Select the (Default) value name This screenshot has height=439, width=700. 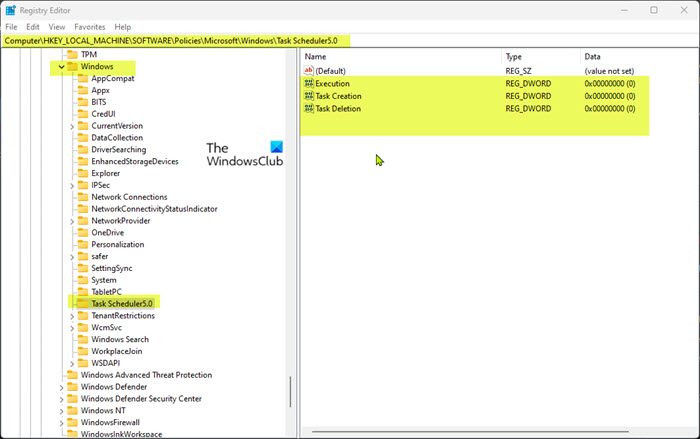(x=330, y=71)
